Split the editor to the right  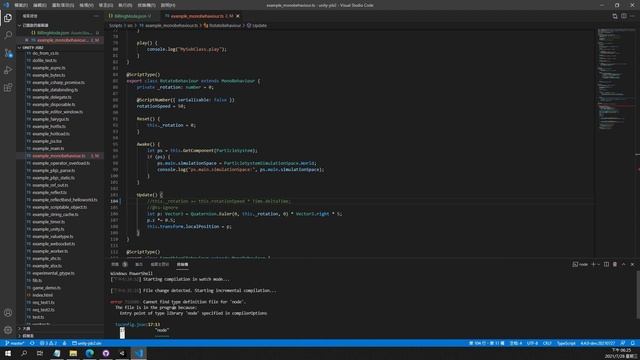tap(624, 16)
